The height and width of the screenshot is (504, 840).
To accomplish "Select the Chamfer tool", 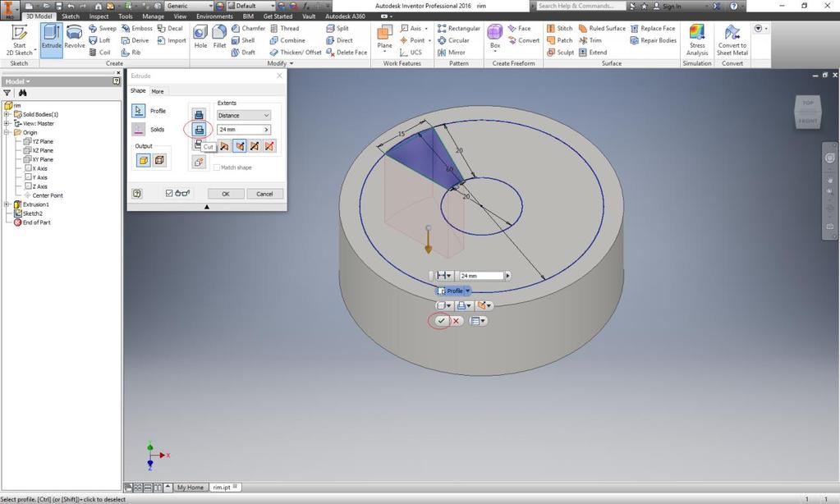I will coord(248,29).
